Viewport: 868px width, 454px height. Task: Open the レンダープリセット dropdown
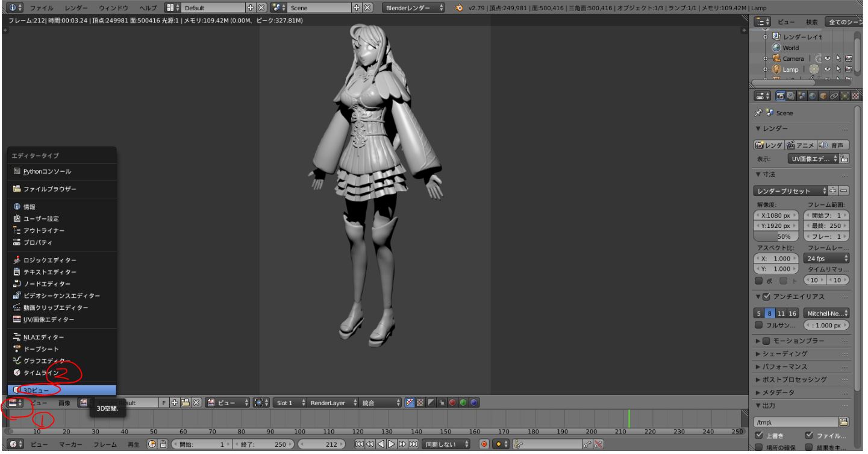point(787,191)
